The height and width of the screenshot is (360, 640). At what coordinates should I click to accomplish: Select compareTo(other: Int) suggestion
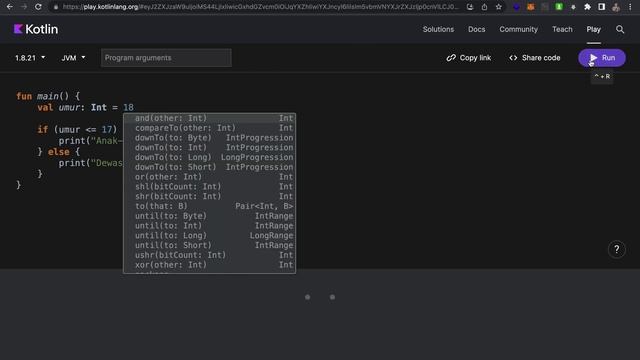209,128
